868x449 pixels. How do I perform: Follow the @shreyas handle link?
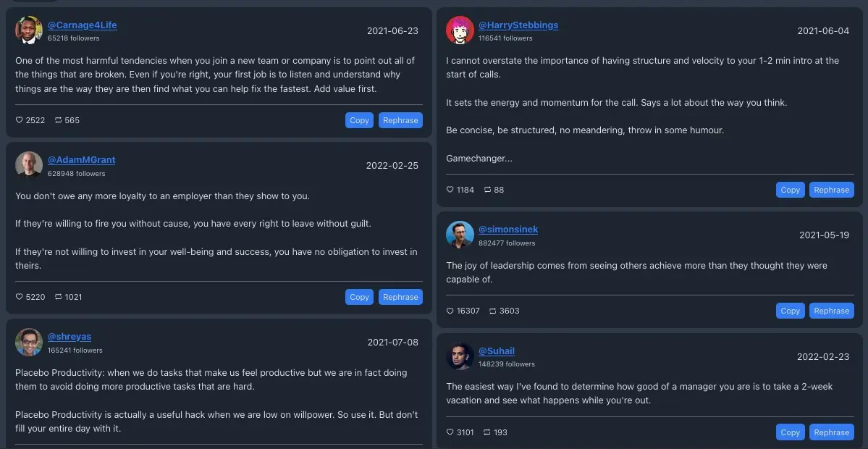(x=69, y=337)
